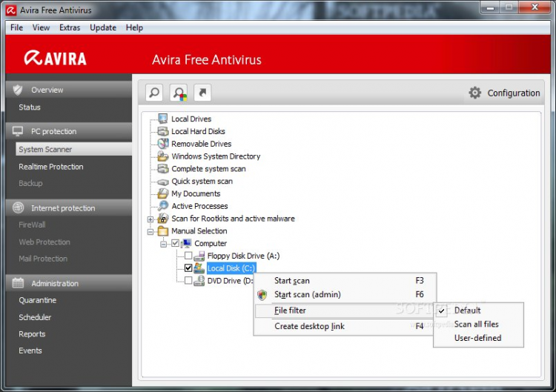Click the Local Hard Disks icon
556x392 pixels.
[163, 131]
